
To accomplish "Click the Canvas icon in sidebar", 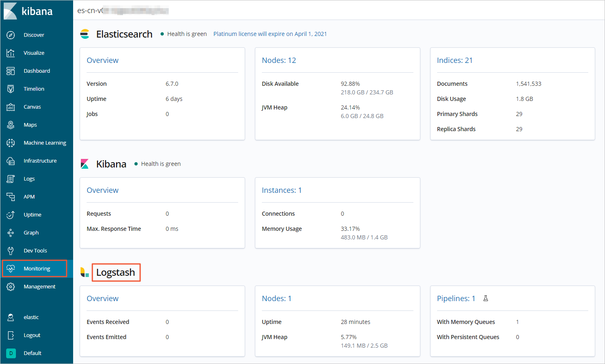I will point(11,107).
